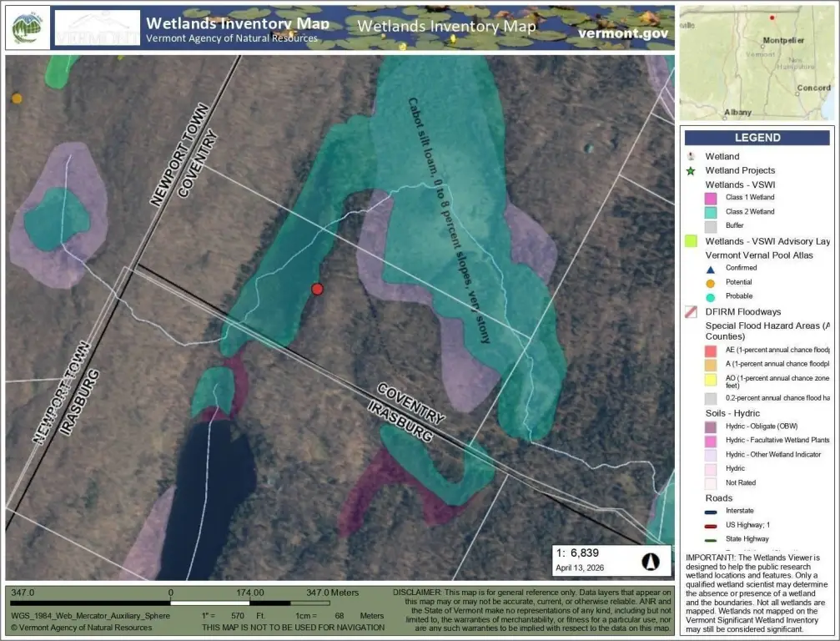Open the vermont.gov link in header
Screen dimensions: 840x641
pyautogui.click(x=623, y=33)
